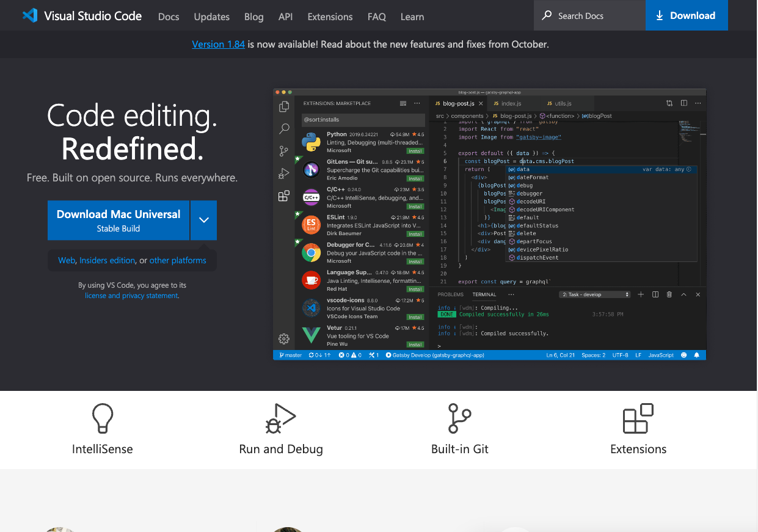Click the kill terminal trash icon
Screen dimensions: 758x532
pyautogui.click(x=669, y=294)
